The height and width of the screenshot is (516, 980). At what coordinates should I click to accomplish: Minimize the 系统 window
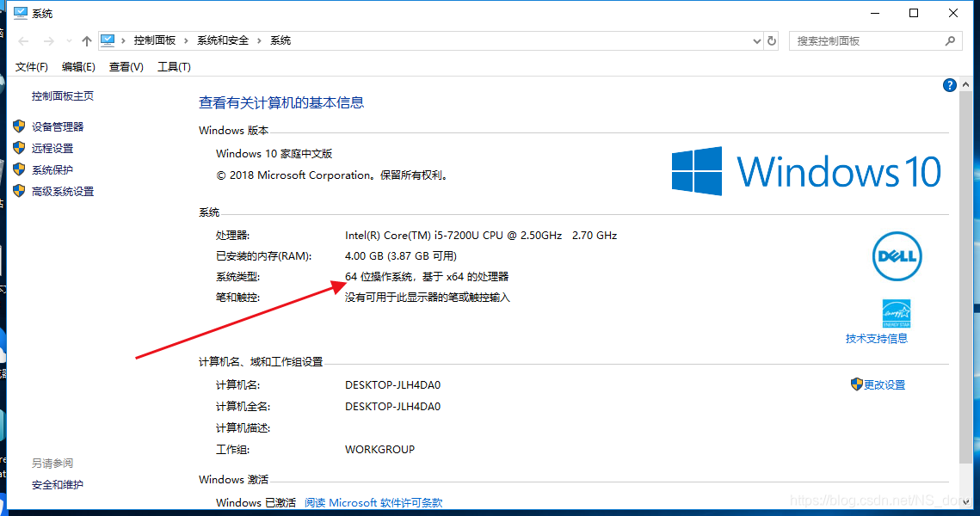click(875, 13)
